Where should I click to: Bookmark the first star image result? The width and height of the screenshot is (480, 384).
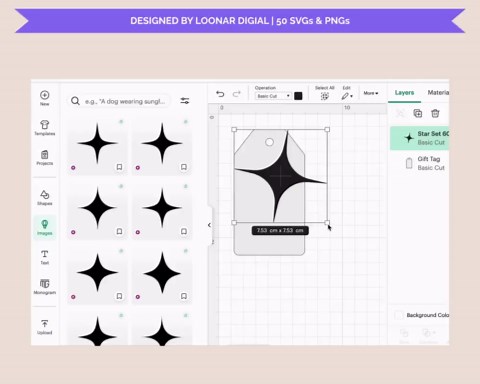(119, 167)
